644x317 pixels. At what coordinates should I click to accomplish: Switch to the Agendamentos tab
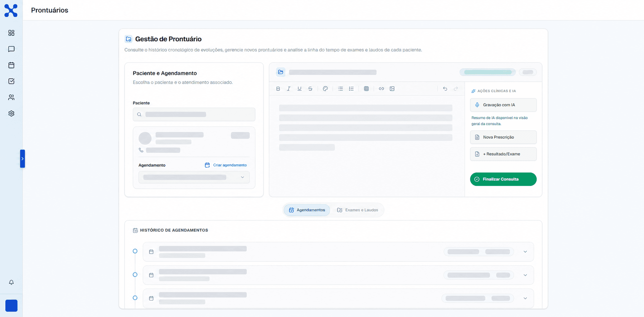tap(307, 210)
